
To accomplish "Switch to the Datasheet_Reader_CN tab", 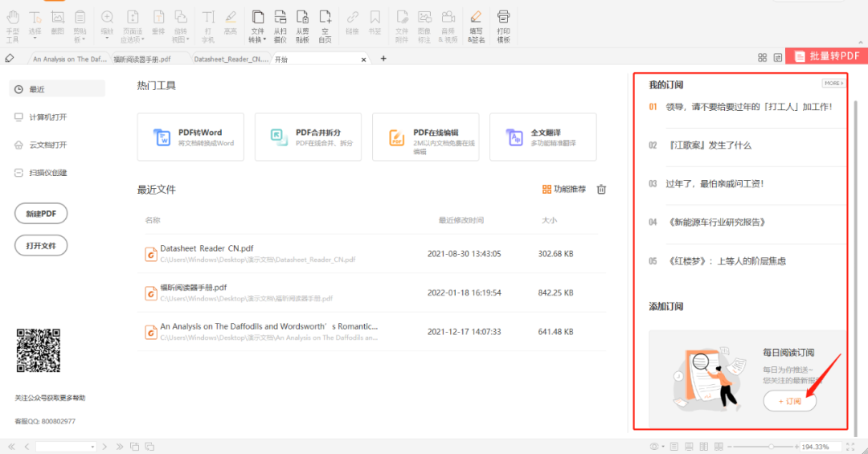I will click(231, 59).
